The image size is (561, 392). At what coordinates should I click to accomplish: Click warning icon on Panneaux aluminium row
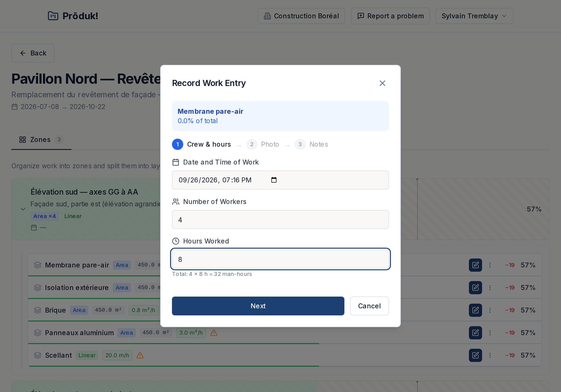(214, 333)
